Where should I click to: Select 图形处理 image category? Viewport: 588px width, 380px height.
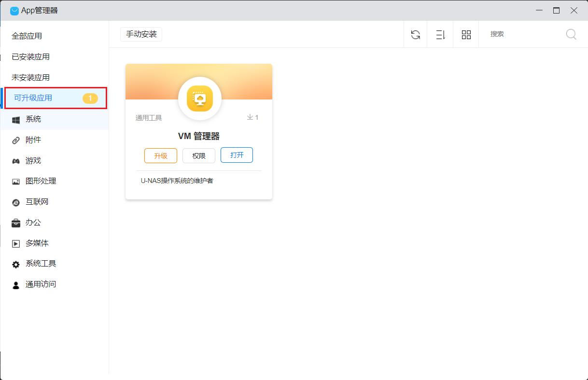[x=41, y=181]
